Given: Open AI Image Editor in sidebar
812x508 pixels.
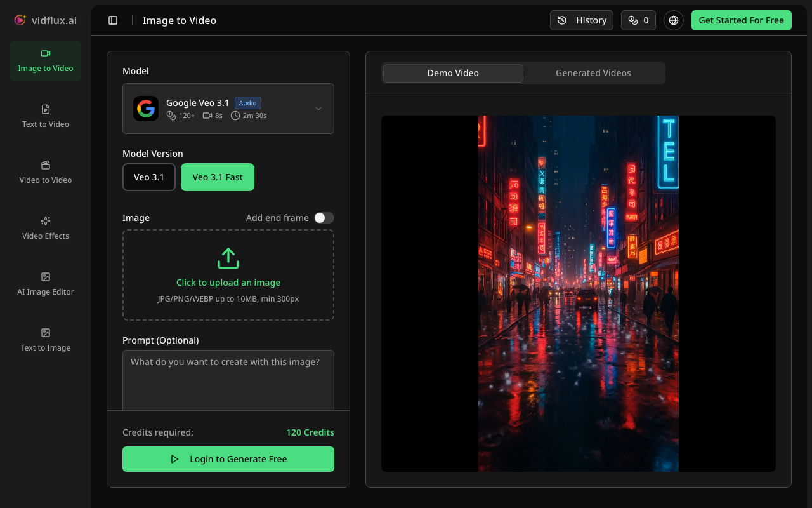Looking at the screenshot, I should coord(46,284).
